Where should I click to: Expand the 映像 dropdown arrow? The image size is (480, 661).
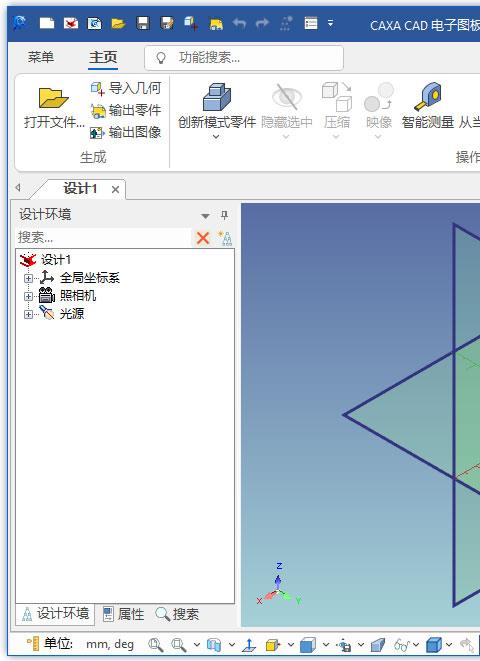click(378, 136)
